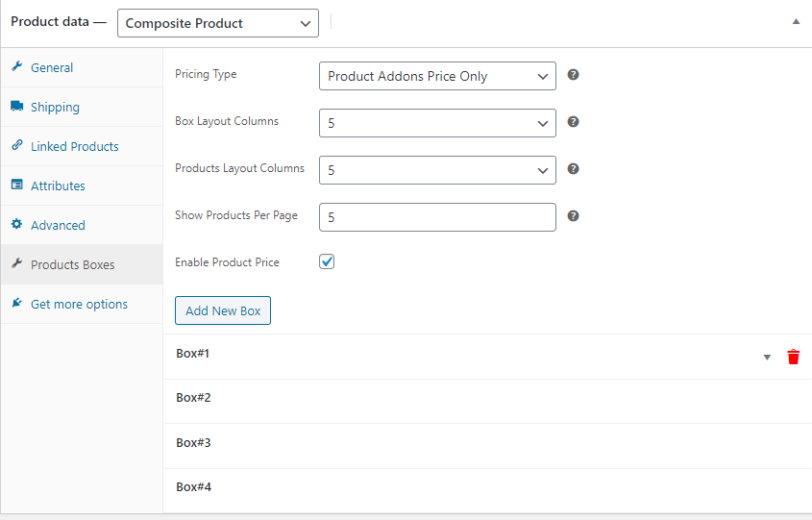Screen dimensions: 812x520
Task: Open the Products Layout Columns dropdown
Action: (x=437, y=170)
